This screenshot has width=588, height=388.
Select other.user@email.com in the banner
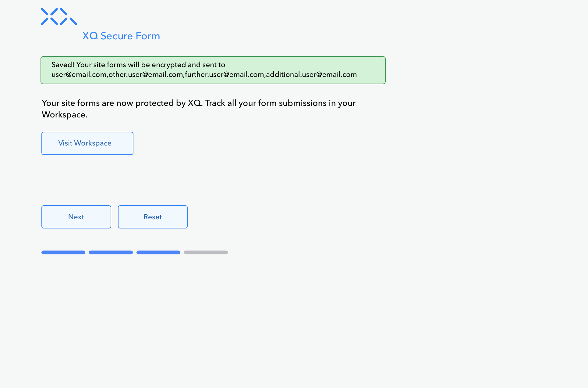(146, 75)
